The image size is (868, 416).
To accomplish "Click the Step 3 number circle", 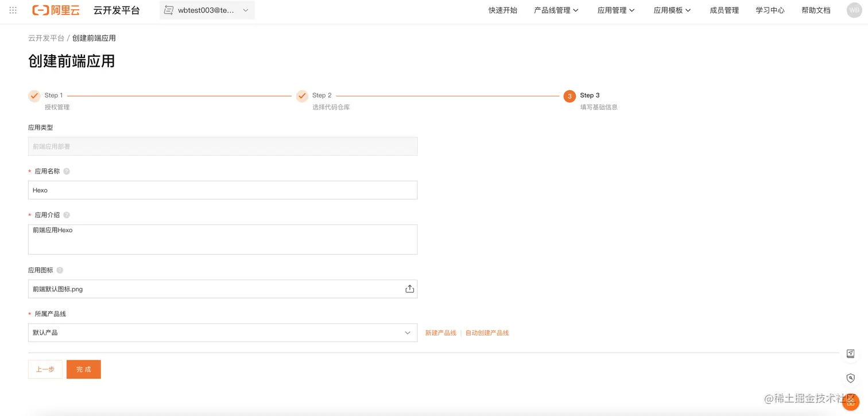I will [569, 96].
